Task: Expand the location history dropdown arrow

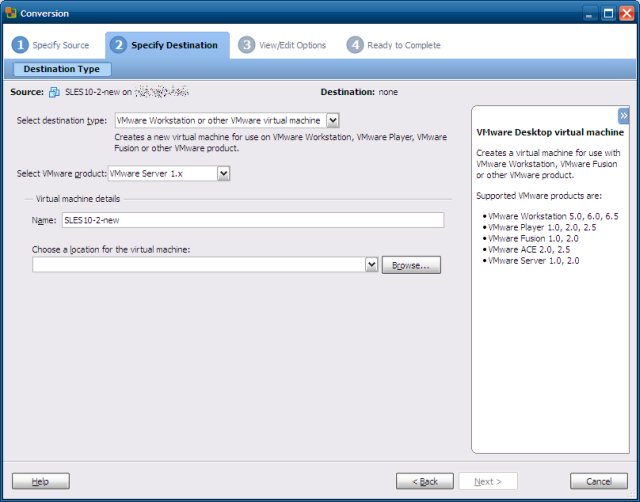Action: click(371, 265)
